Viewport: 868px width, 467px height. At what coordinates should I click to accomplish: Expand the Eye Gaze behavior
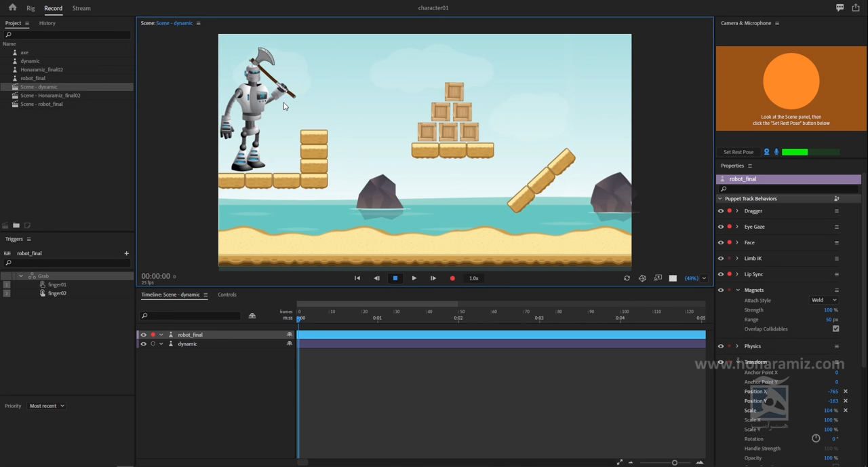[737, 227]
